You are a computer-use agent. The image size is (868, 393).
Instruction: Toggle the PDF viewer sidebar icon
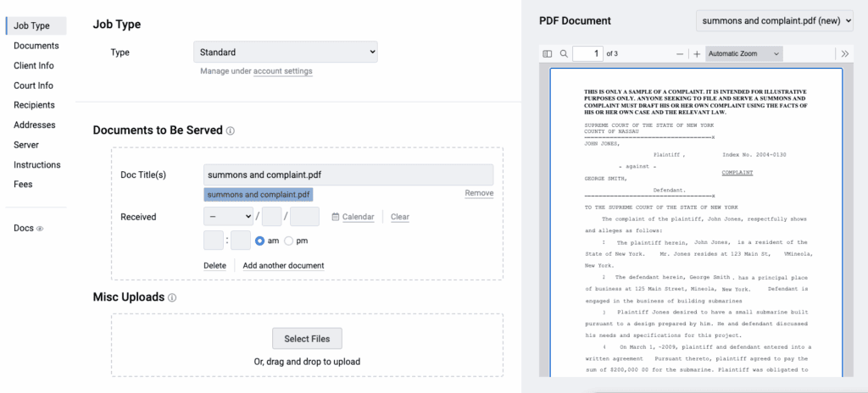click(x=548, y=54)
